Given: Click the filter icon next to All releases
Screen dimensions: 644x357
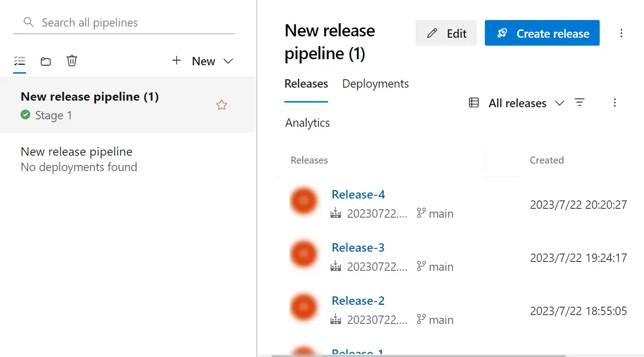Looking at the screenshot, I should (x=580, y=103).
